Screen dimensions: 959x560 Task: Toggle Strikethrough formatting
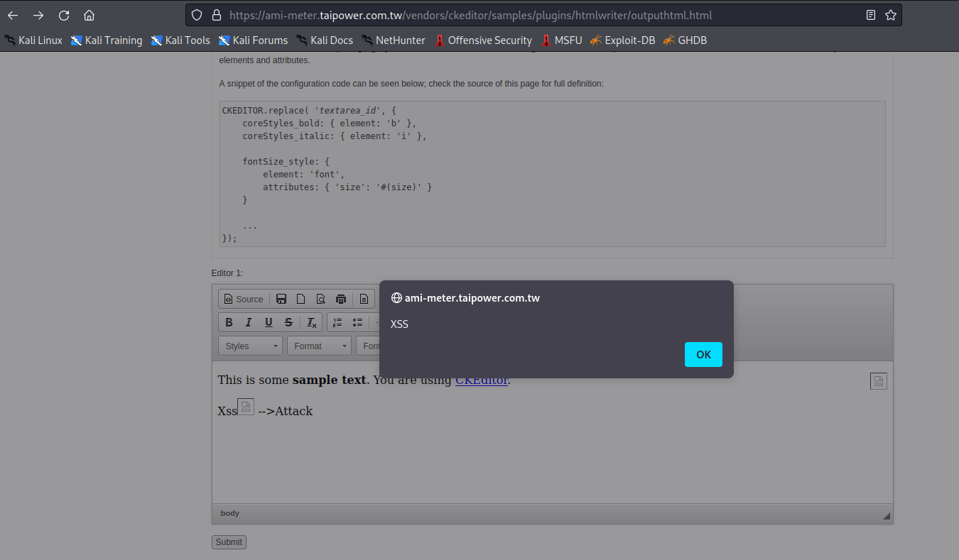point(288,322)
